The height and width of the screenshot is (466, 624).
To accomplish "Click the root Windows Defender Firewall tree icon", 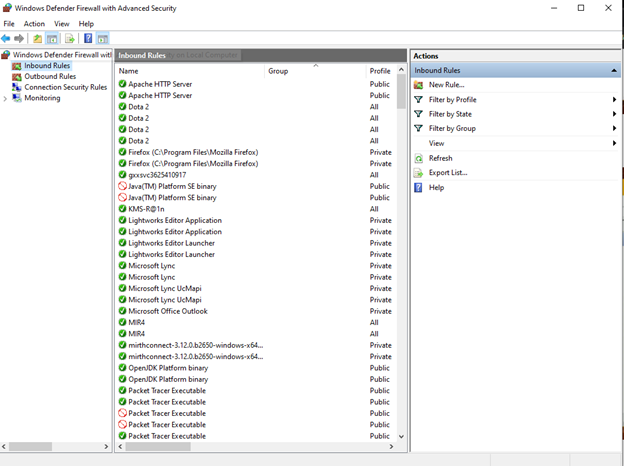I will [x=6, y=55].
